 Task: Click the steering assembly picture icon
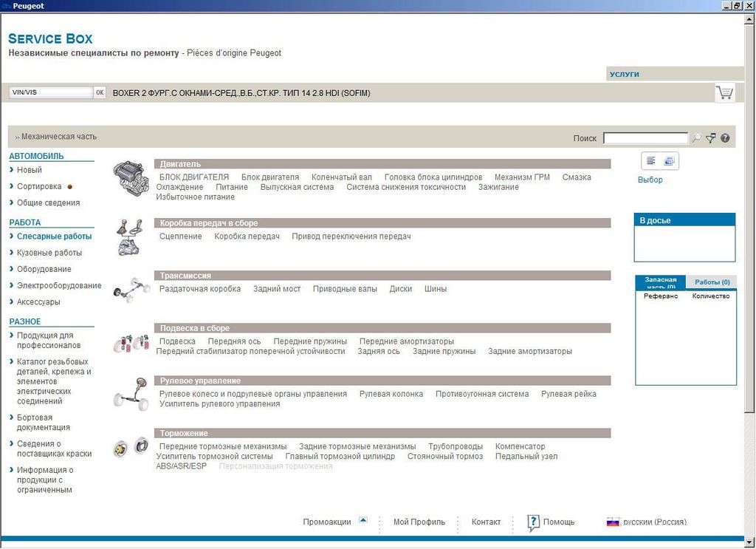coord(131,393)
